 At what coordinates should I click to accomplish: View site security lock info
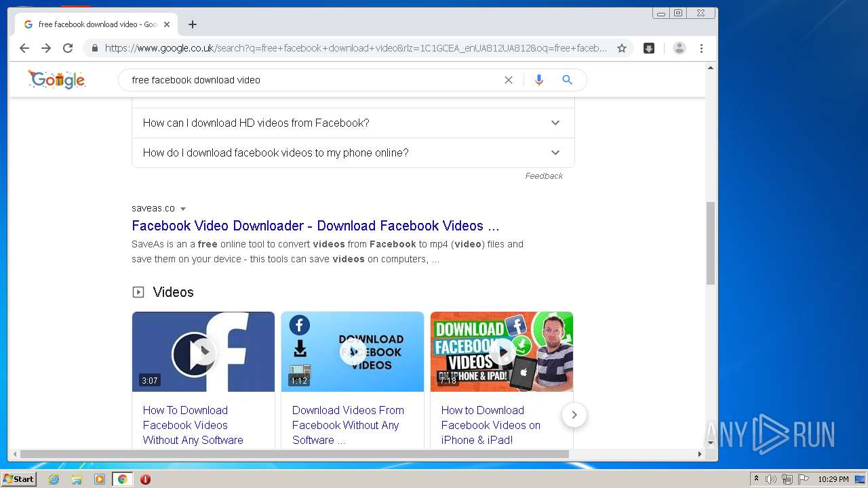point(94,48)
